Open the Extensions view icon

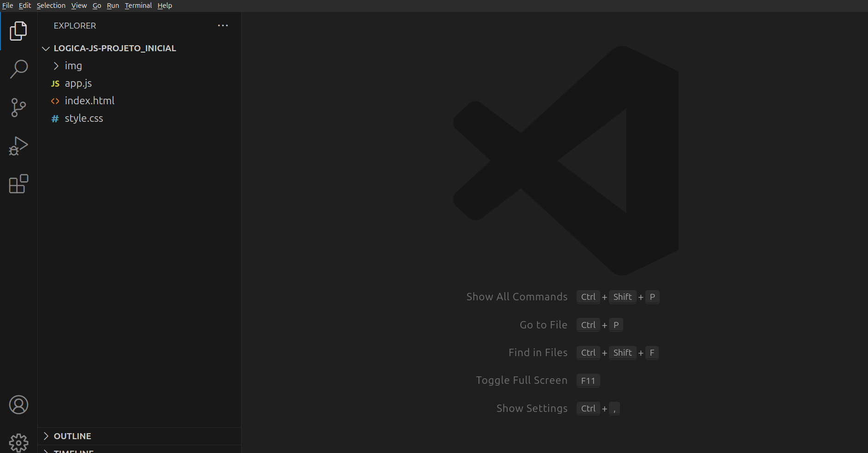point(18,184)
